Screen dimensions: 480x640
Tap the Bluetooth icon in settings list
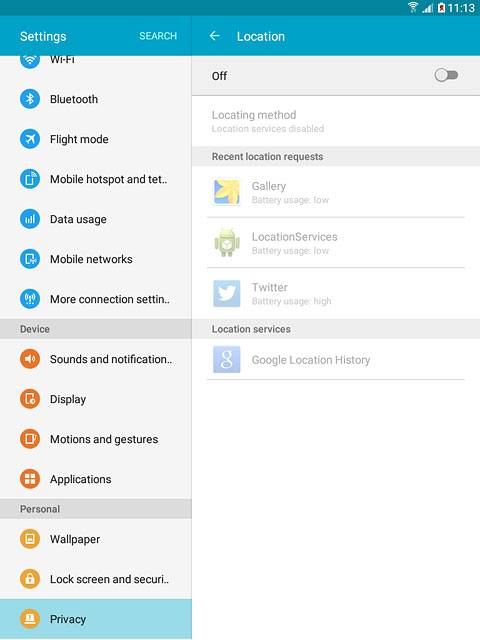coord(30,99)
